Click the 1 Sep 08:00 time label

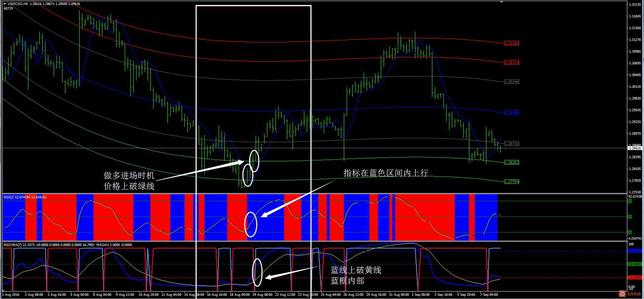point(421,295)
